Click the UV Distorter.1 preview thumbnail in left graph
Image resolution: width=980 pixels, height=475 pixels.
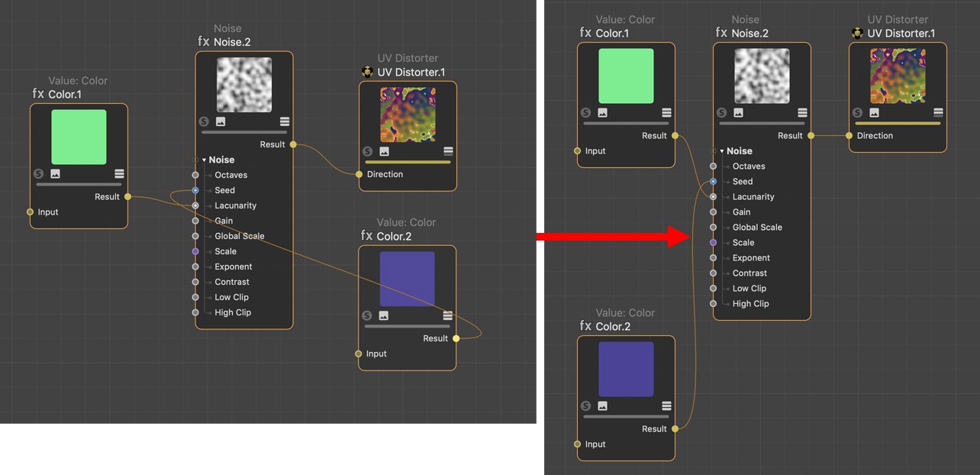[408, 115]
